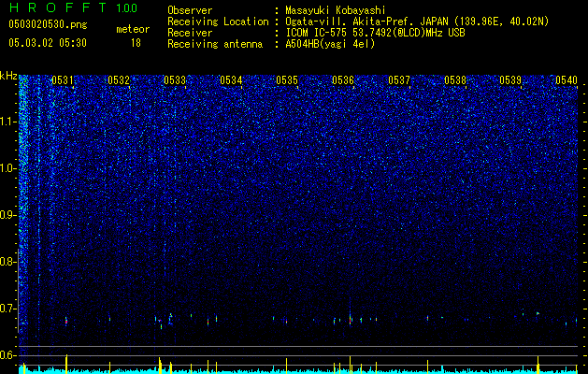Click the Receiving antenna label
This screenshot has height=374, width=588.
coord(215,44)
